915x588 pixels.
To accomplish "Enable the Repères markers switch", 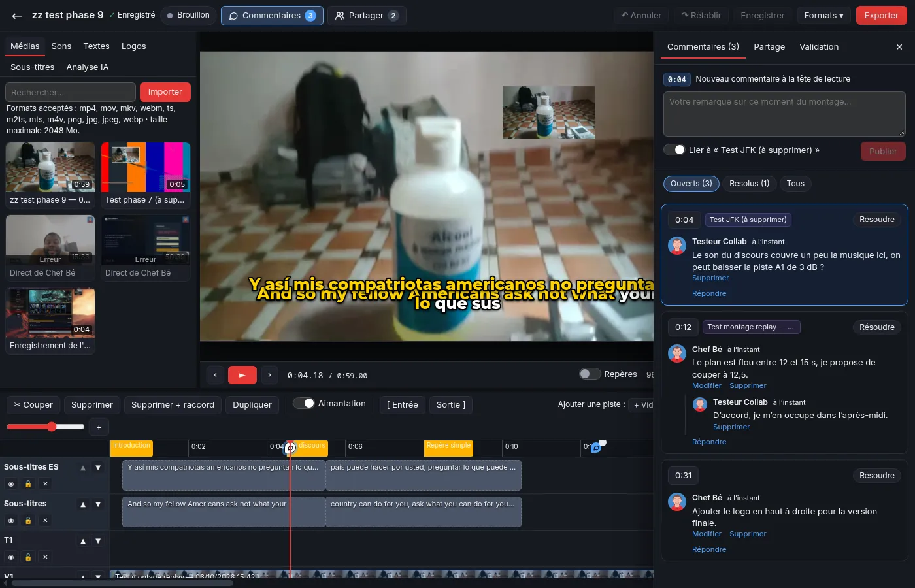I will click(x=590, y=374).
